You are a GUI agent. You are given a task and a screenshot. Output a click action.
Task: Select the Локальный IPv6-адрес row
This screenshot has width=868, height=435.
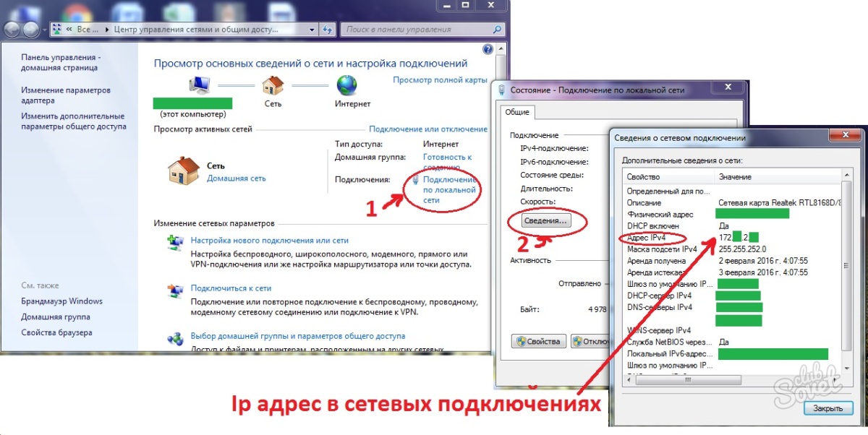(x=732, y=353)
